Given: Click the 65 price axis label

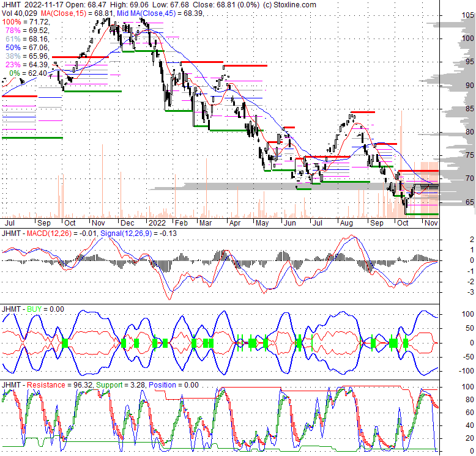Looking at the screenshot, I should click(x=470, y=202).
